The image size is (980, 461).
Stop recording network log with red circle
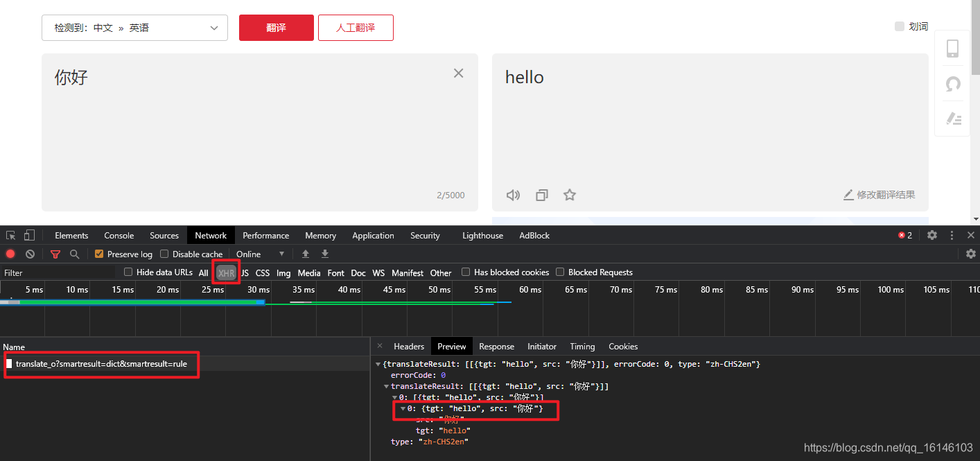10,254
